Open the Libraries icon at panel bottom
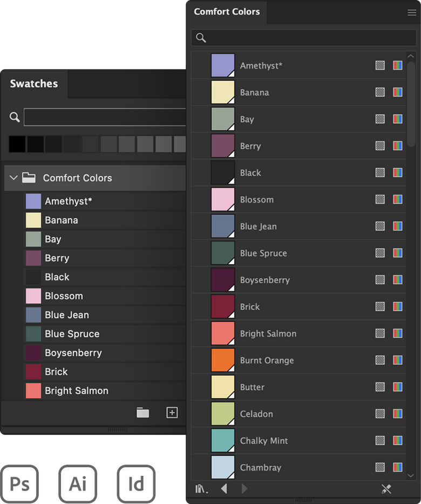The image size is (421, 504). pyautogui.click(x=200, y=488)
